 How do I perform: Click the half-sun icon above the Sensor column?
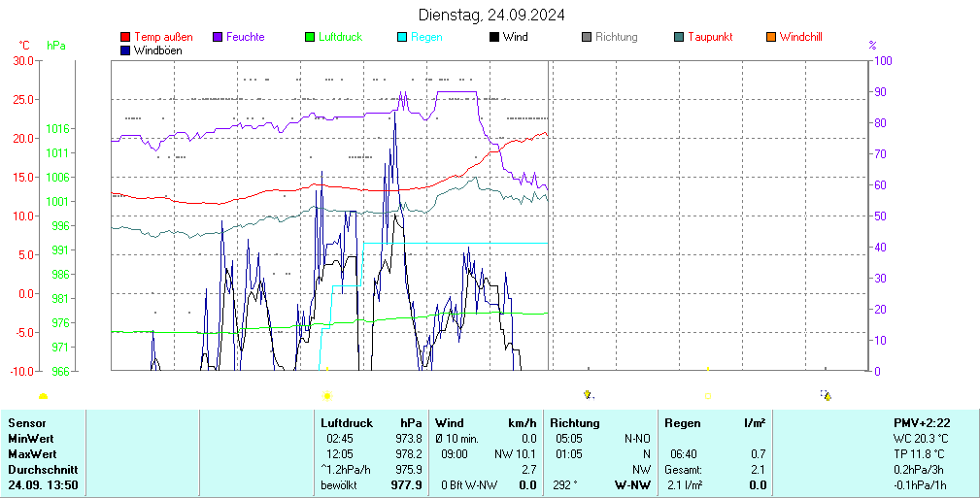point(43,396)
